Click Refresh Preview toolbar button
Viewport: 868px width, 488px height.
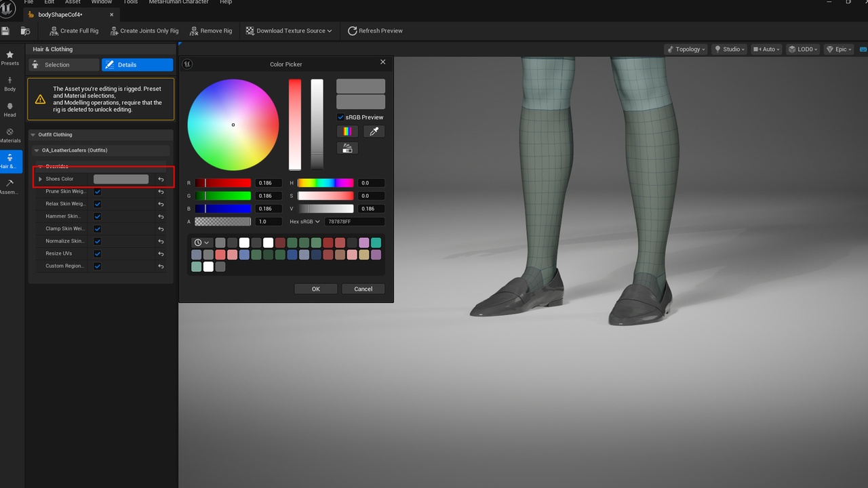pyautogui.click(x=375, y=30)
